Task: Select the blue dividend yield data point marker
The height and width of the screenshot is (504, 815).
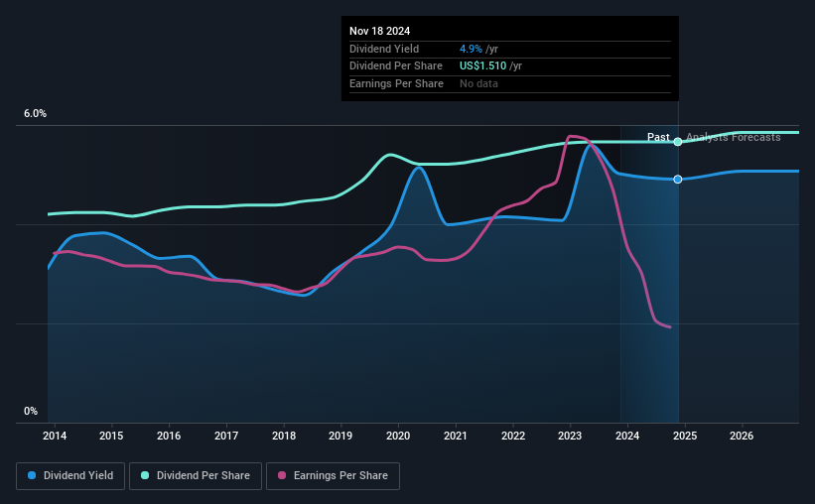Action: coord(678,180)
